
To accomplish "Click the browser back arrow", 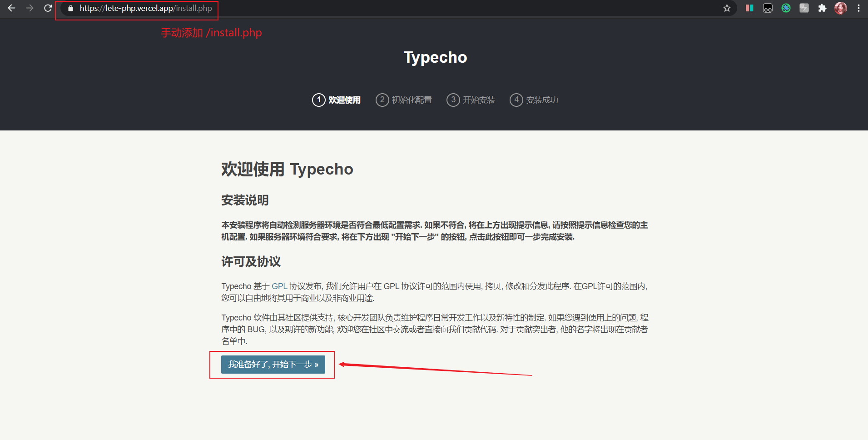I will (x=12, y=8).
